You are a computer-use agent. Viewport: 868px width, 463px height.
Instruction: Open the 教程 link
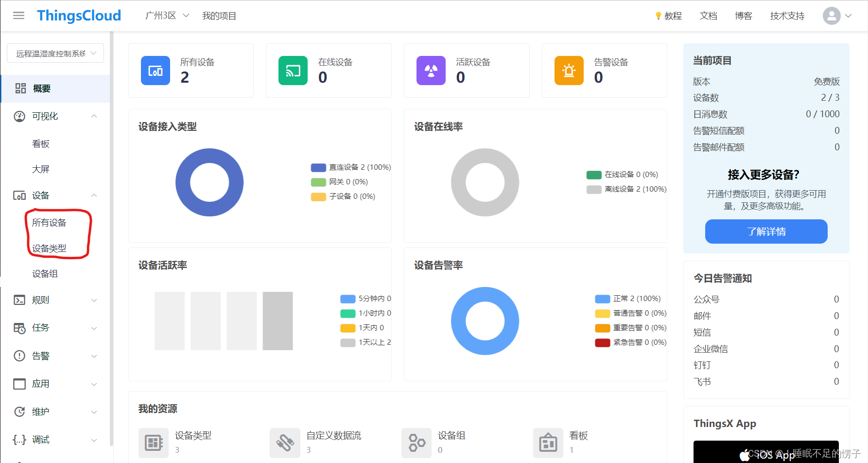[673, 16]
